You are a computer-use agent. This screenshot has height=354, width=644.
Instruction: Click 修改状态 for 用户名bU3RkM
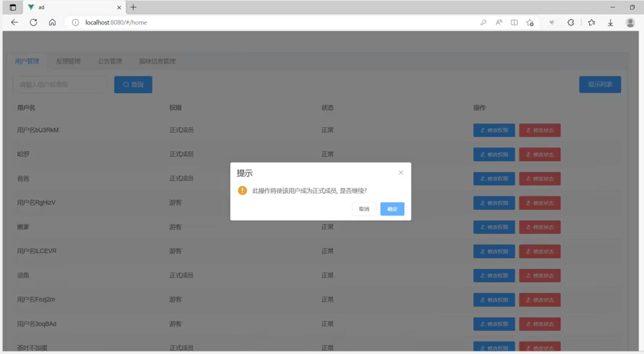coord(540,130)
